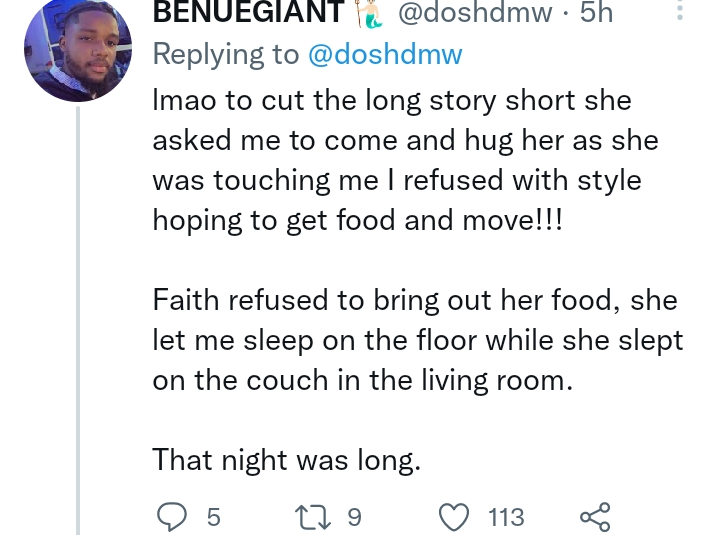Click the merman emoji beside BENUEGIANT
Screen dimensions: 720x535
370,13
